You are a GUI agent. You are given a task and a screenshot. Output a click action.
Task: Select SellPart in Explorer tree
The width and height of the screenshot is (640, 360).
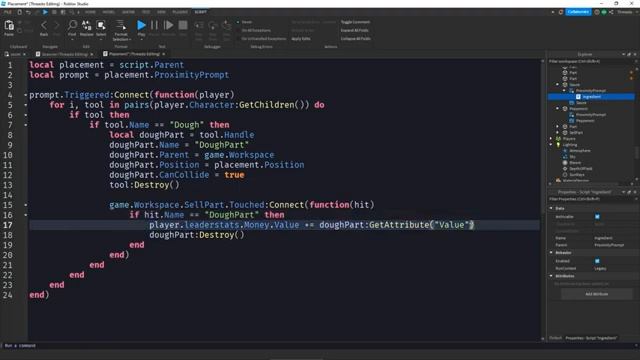pyautogui.click(x=576, y=133)
